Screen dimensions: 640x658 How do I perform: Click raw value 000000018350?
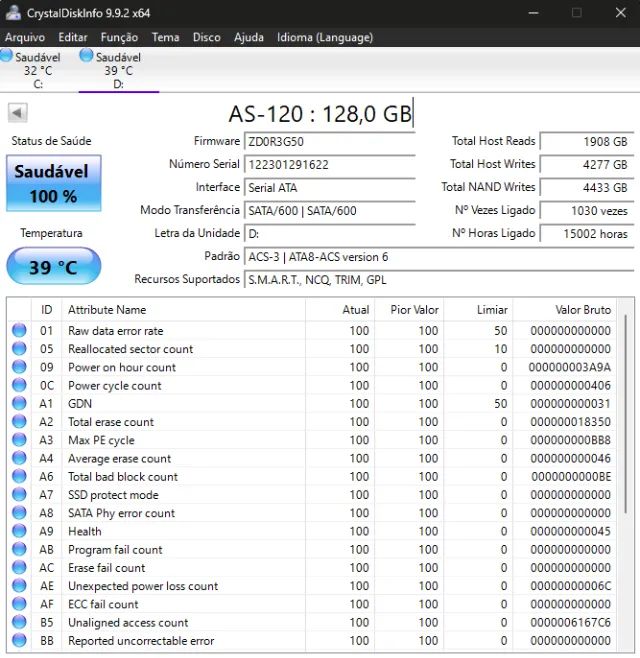pos(571,422)
